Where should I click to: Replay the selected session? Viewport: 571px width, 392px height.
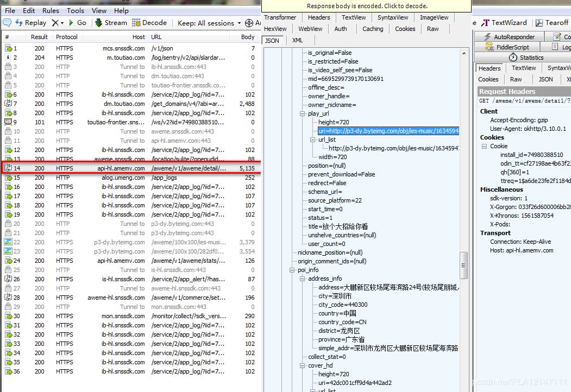30,23
